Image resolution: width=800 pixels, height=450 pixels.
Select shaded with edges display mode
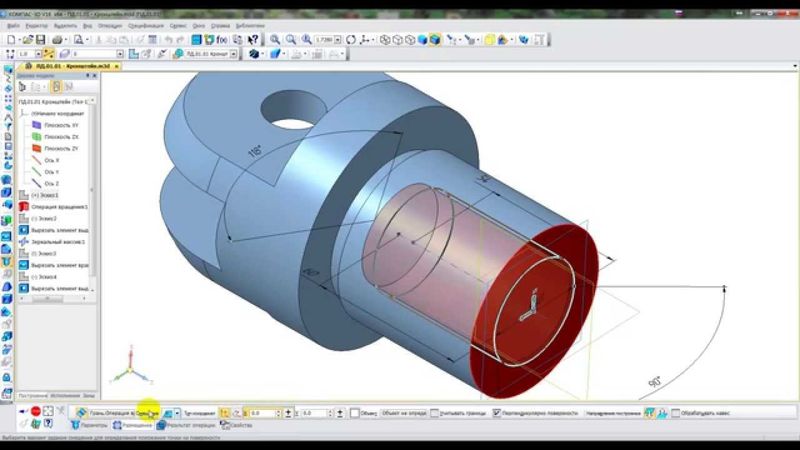[x=435, y=39]
